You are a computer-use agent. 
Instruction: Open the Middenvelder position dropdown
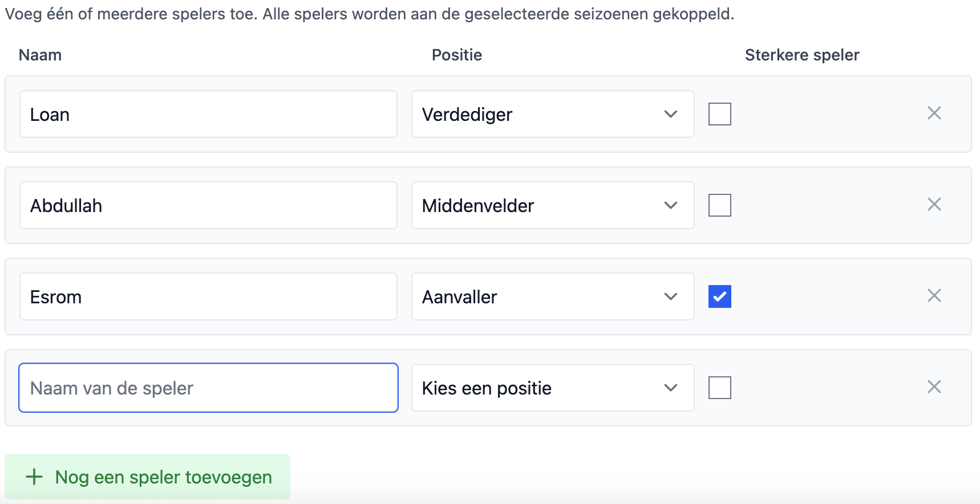(x=552, y=205)
